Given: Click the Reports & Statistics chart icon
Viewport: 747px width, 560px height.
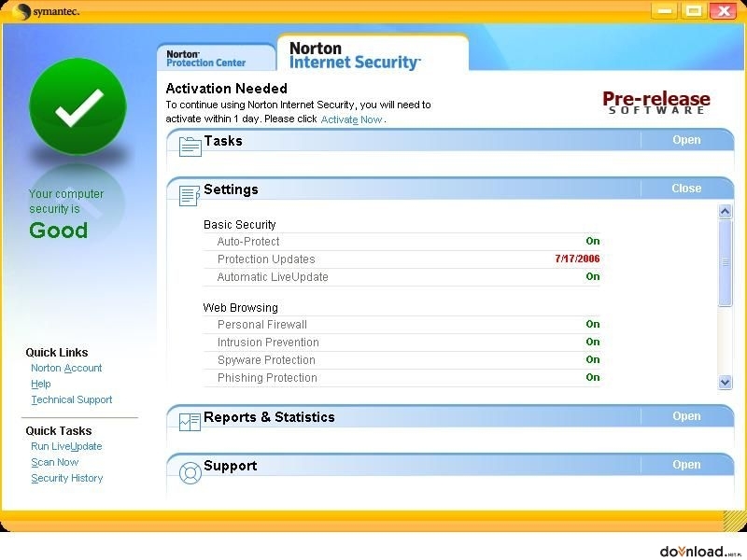Looking at the screenshot, I should [190, 422].
